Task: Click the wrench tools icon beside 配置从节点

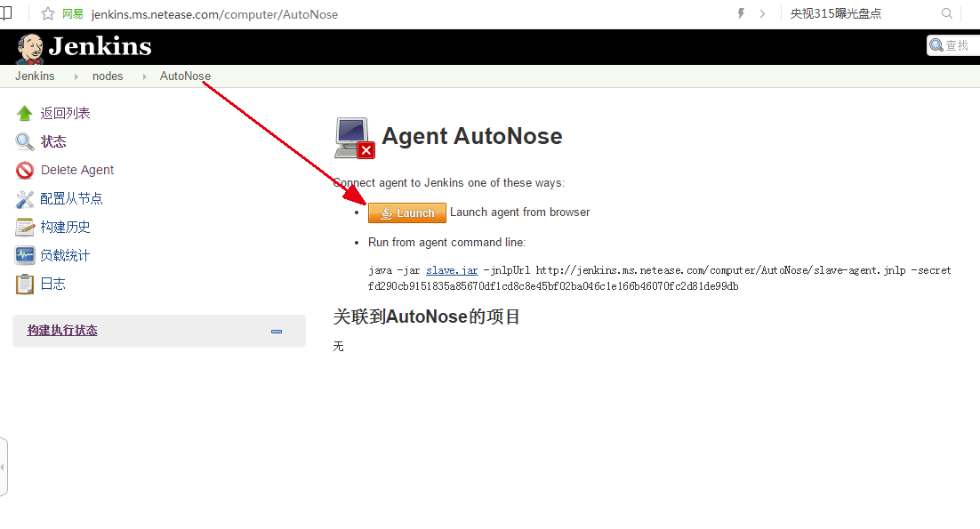Action: [24, 198]
